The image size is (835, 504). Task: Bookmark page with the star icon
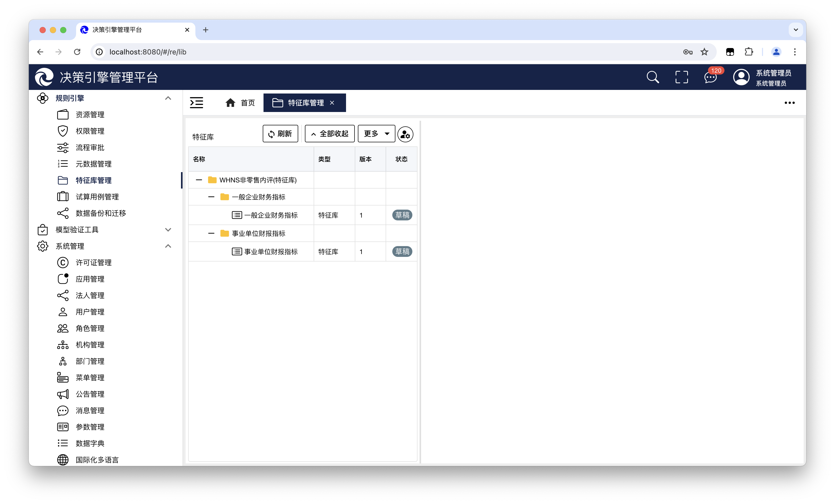pos(704,52)
